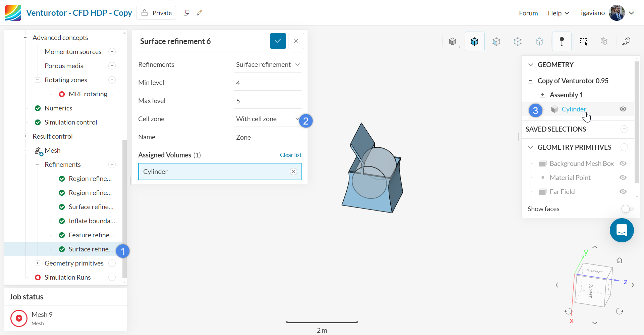
Task: Click the pencil icon to rename project
Action: (x=200, y=13)
